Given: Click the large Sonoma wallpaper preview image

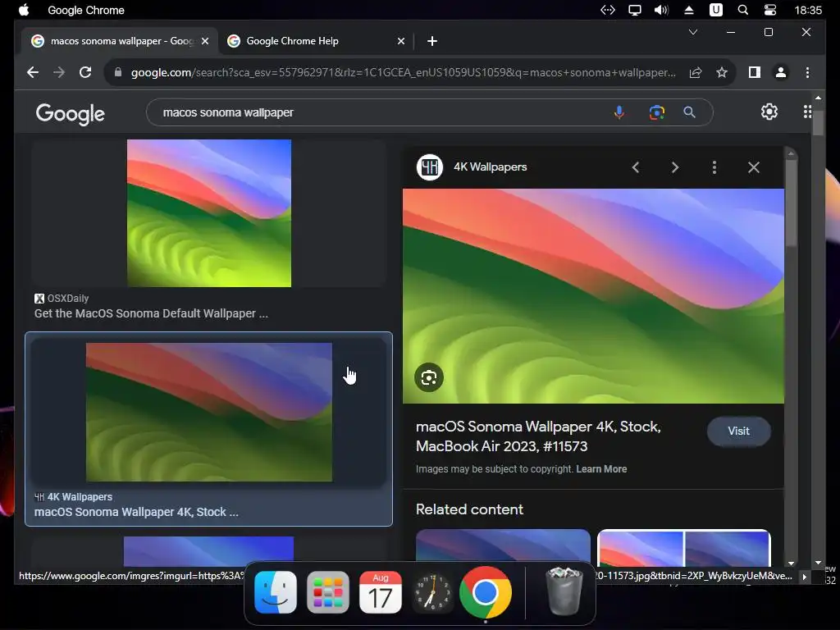Looking at the screenshot, I should [x=593, y=295].
